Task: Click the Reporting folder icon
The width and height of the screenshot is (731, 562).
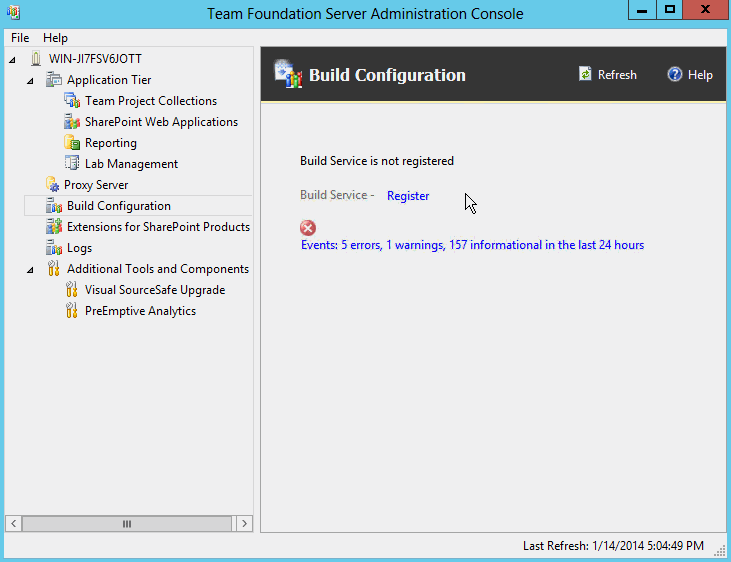Action: click(72, 143)
